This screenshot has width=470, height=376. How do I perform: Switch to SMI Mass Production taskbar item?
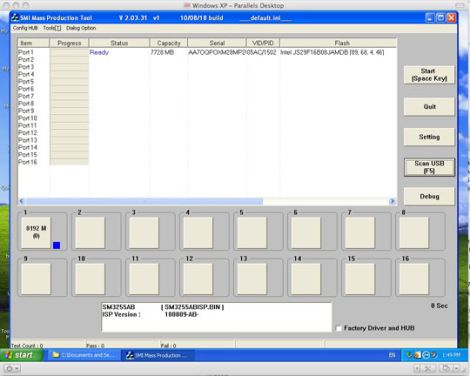(157, 355)
